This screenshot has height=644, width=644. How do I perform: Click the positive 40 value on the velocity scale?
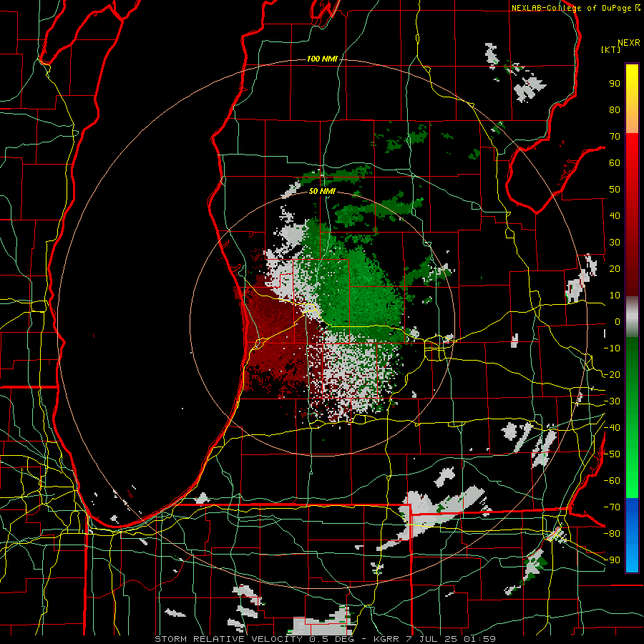[x=615, y=216]
